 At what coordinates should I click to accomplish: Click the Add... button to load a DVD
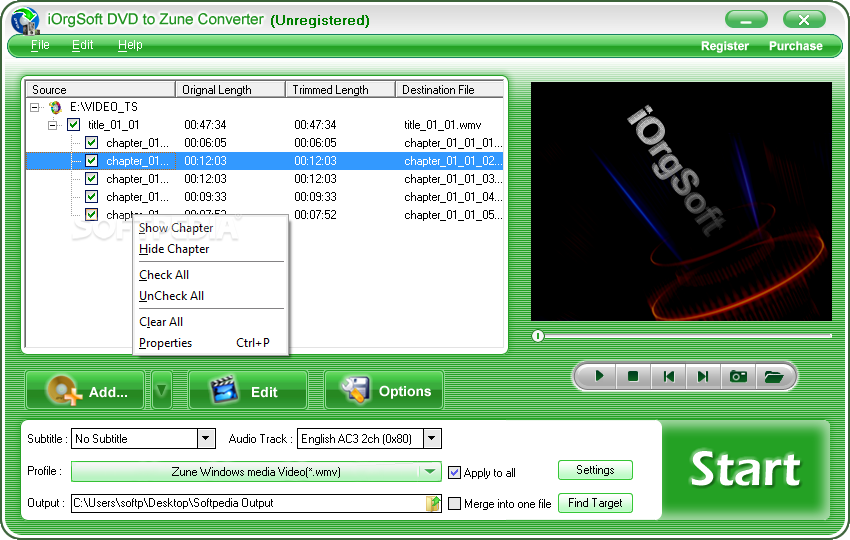tap(85, 390)
